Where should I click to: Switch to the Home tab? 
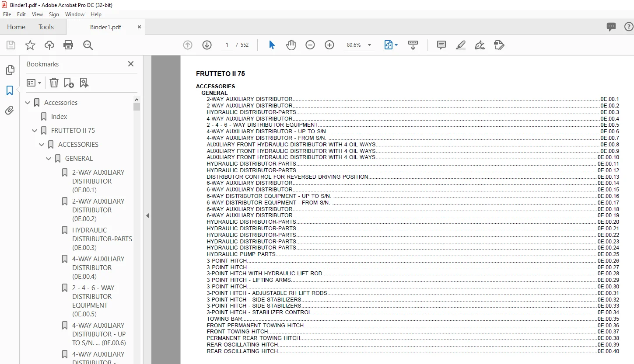tap(16, 27)
